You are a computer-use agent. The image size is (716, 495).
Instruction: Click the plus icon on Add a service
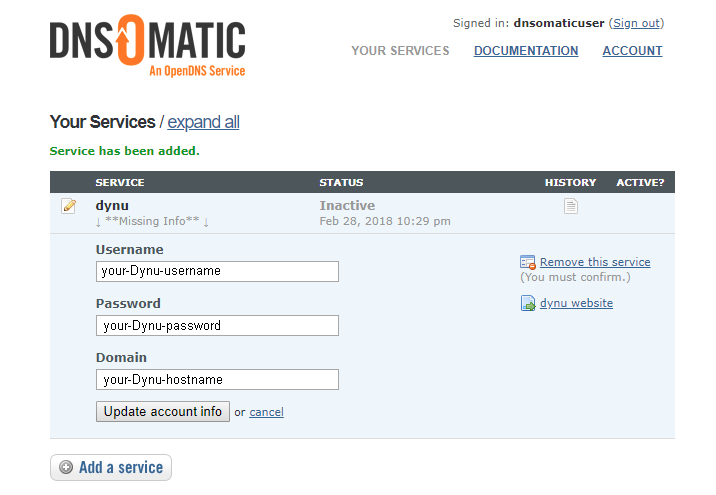tap(66, 467)
